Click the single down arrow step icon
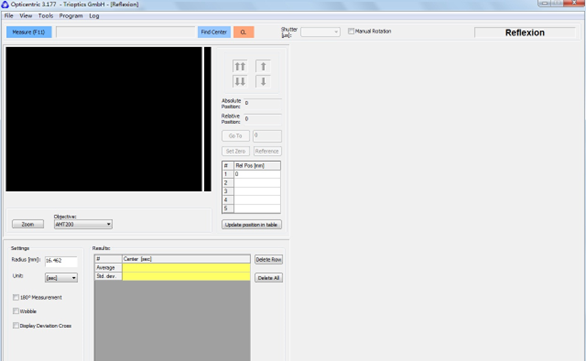Screen dimensions: 586x361 [263, 81]
